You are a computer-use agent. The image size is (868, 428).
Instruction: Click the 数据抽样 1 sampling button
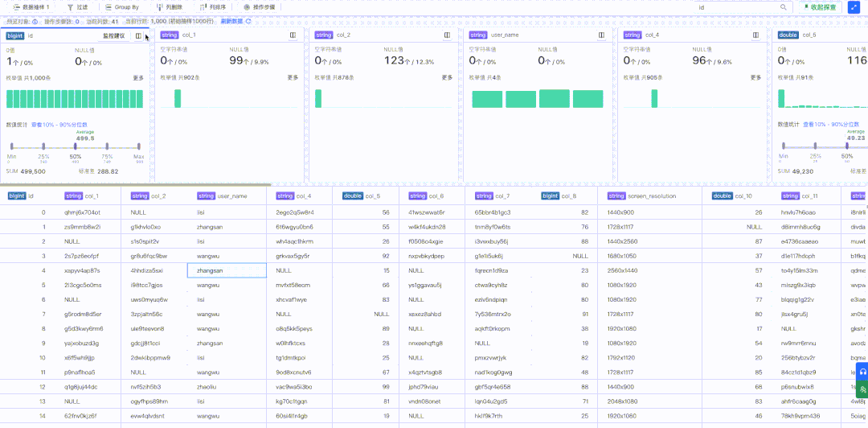(31, 7)
